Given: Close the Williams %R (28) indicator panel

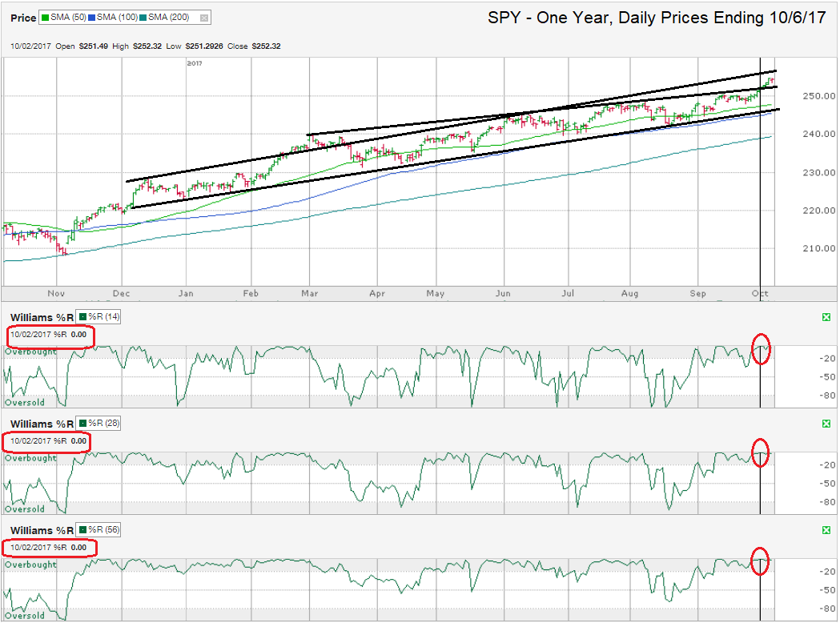Looking at the screenshot, I should 826,424.
